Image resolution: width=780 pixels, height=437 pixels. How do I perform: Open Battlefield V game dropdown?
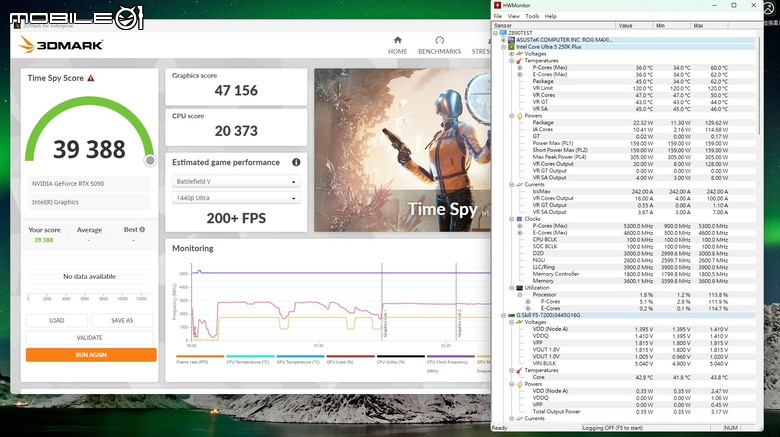point(236,182)
